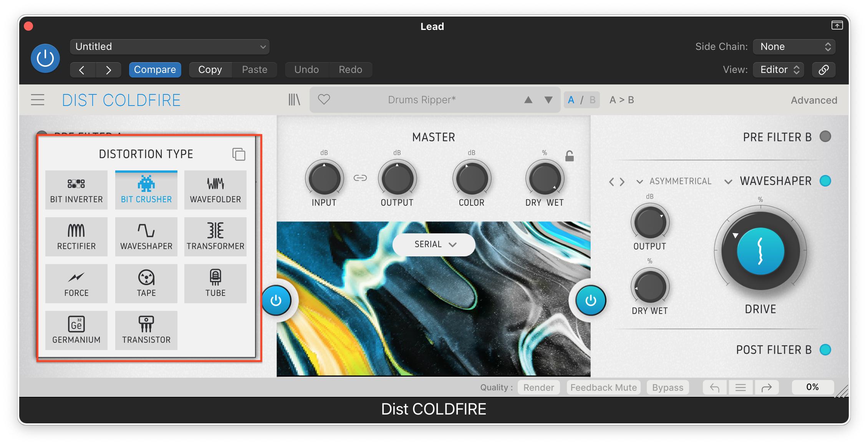Go to previous distortion type for slot B

click(611, 182)
